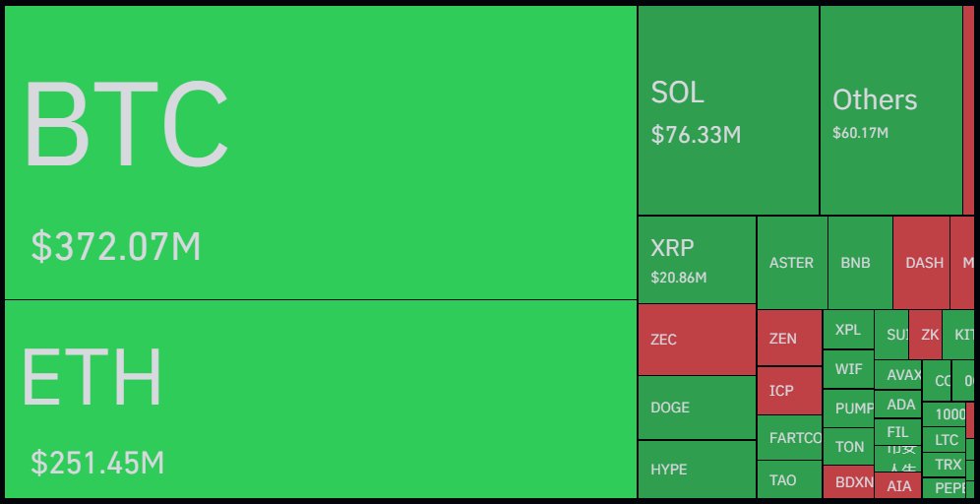Screen dimensions: 980x504
Task: Select the WIF tile
Action: pos(848,369)
